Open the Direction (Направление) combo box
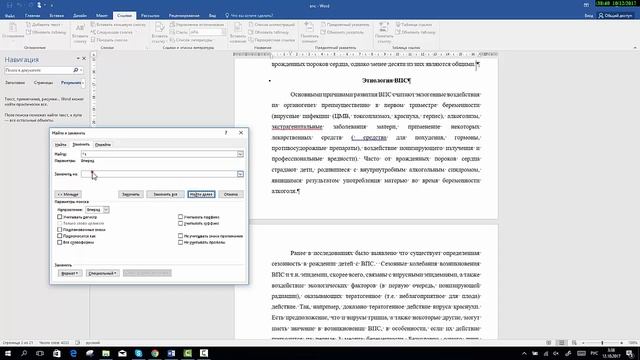The height and width of the screenshot is (360, 640). (97, 210)
